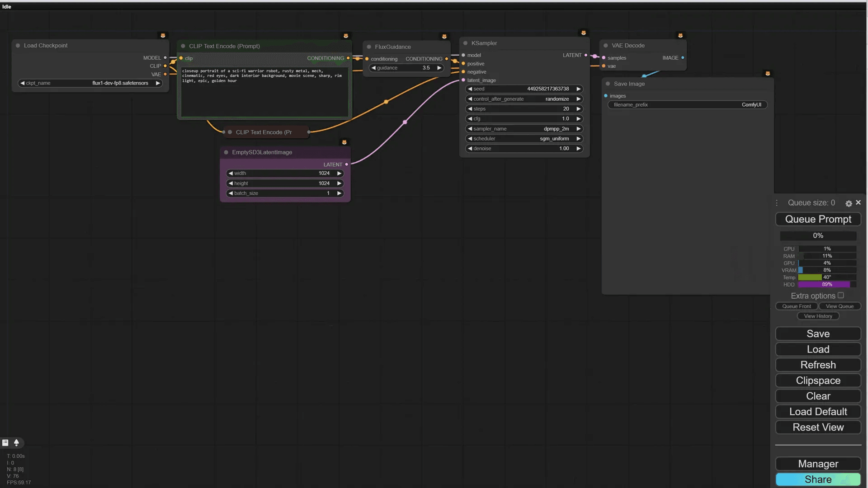Click the Share button
Viewport: 868px width, 488px height.
(x=818, y=479)
